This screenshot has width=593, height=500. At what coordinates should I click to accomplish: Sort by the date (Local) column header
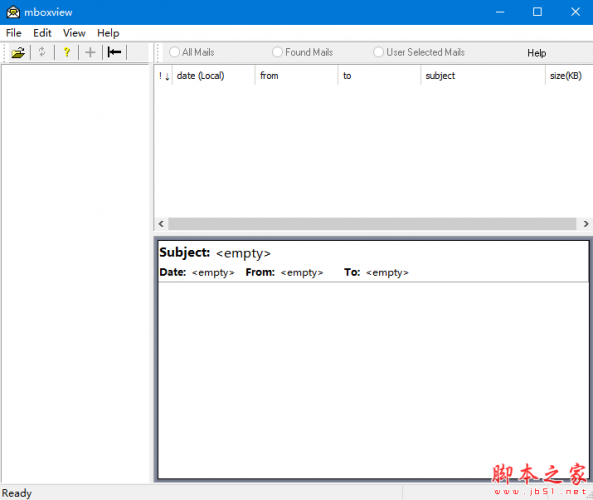[x=214, y=76]
